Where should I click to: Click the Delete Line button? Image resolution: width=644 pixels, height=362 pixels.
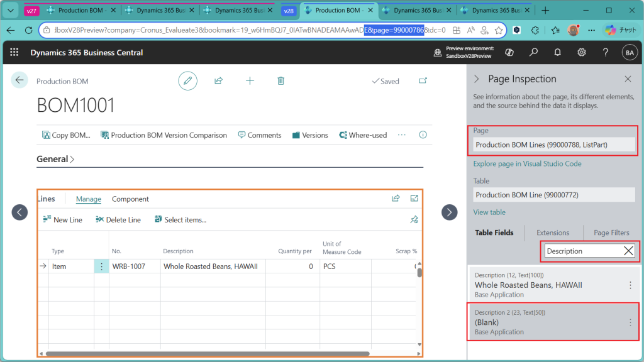(x=118, y=220)
